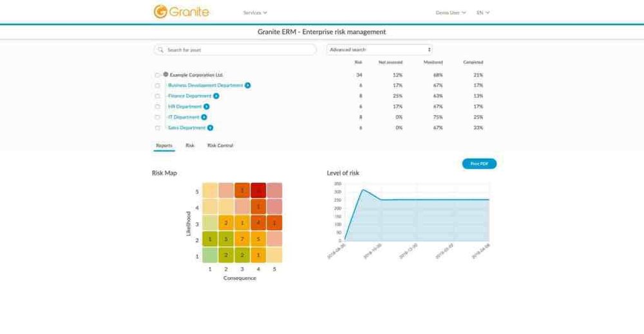
Task: Click the Level of risk heading
Action: pos(343,173)
